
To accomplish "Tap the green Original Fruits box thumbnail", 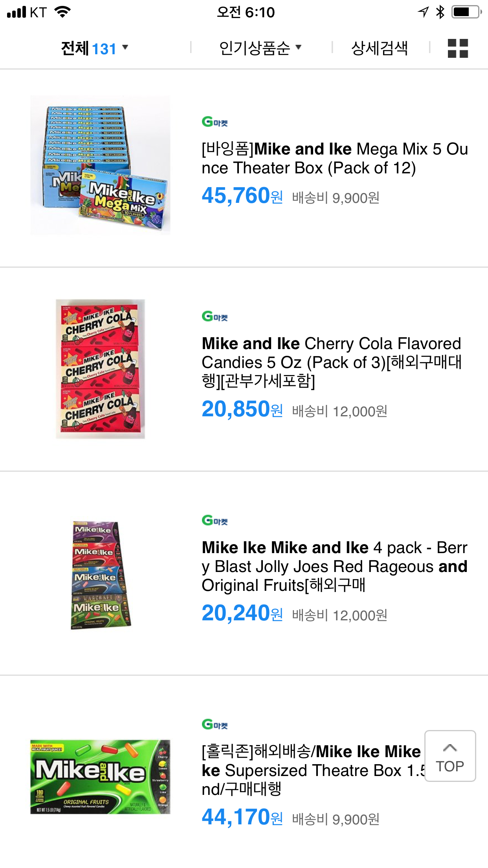I will point(100,777).
